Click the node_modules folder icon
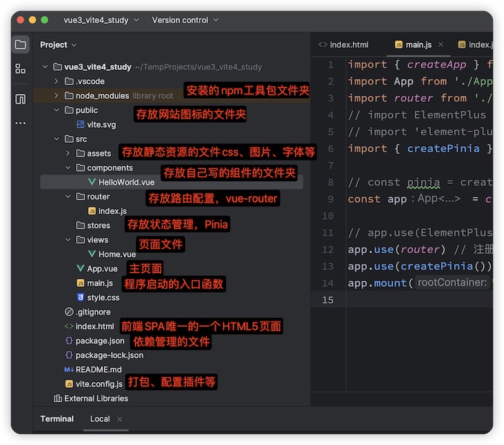The image size is (504, 445). (69, 96)
